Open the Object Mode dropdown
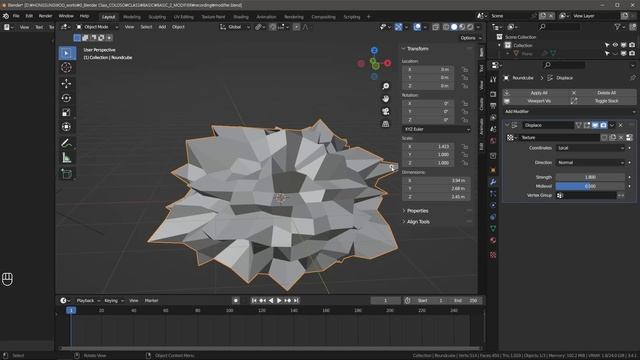 (97, 27)
